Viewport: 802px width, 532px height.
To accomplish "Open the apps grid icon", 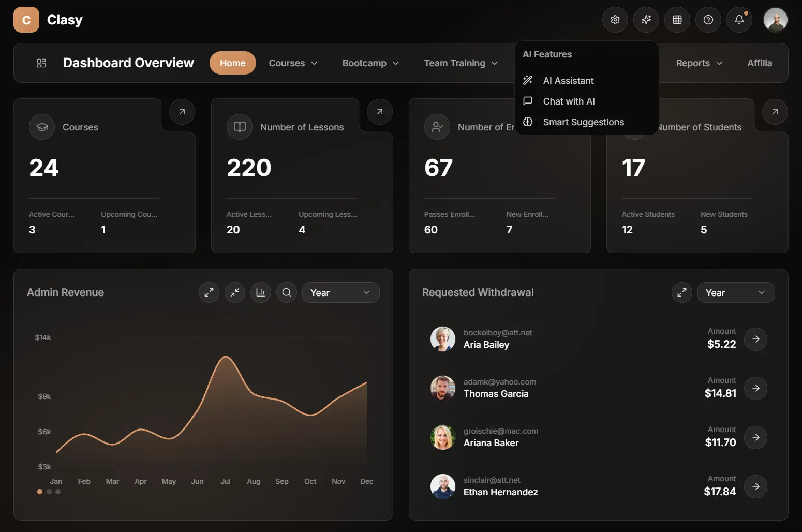I will point(677,20).
